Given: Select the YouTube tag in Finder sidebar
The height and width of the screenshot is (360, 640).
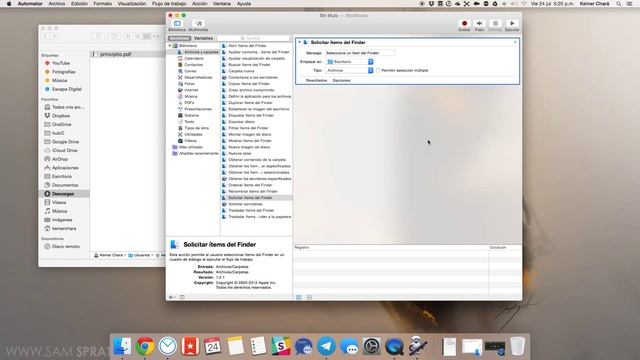Looking at the screenshot, I should pyautogui.click(x=60, y=63).
